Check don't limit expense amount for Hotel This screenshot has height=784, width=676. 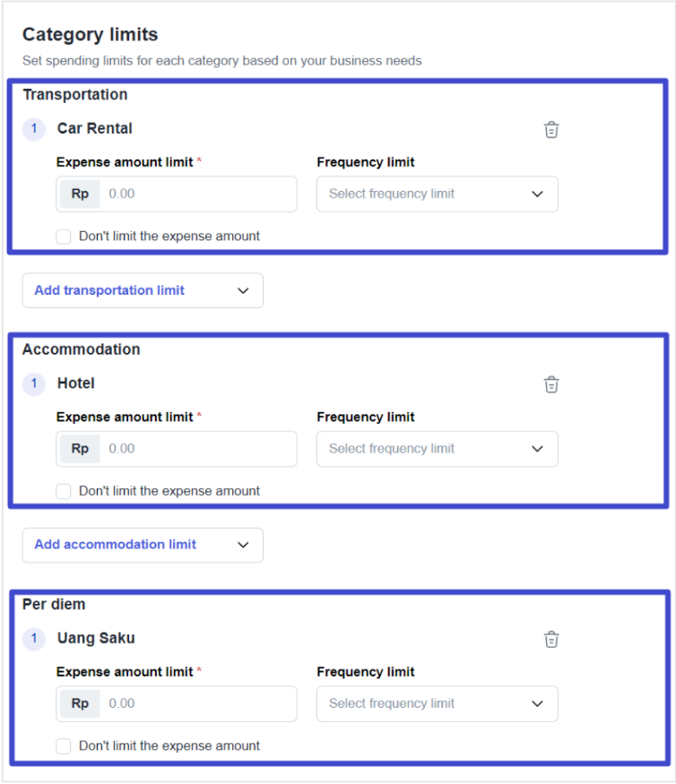64,491
